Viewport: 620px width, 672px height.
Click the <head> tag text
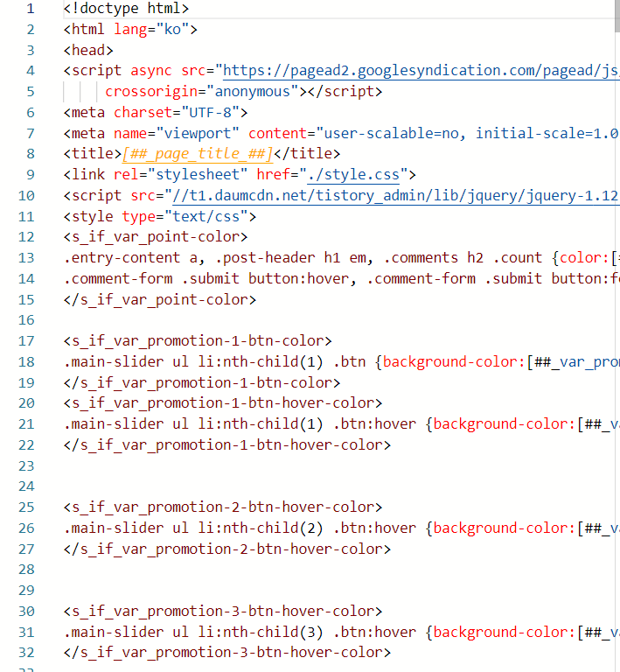[x=88, y=51]
